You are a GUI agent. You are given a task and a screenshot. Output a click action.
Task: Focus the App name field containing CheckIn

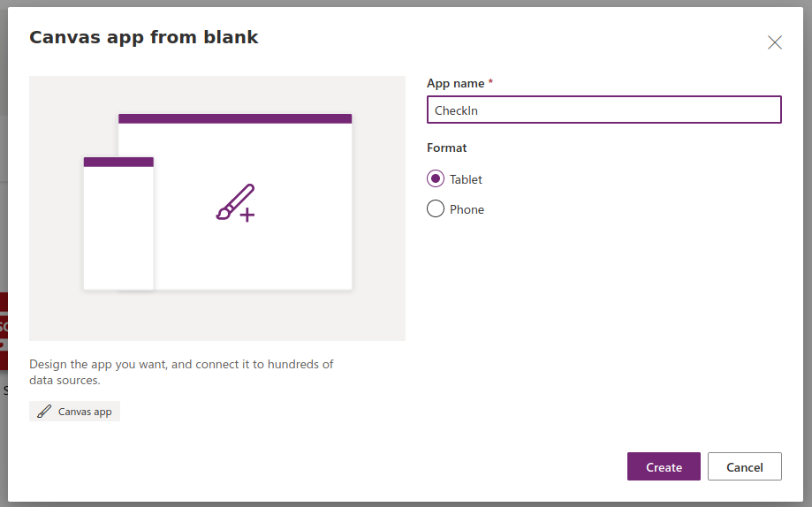point(603,110)
